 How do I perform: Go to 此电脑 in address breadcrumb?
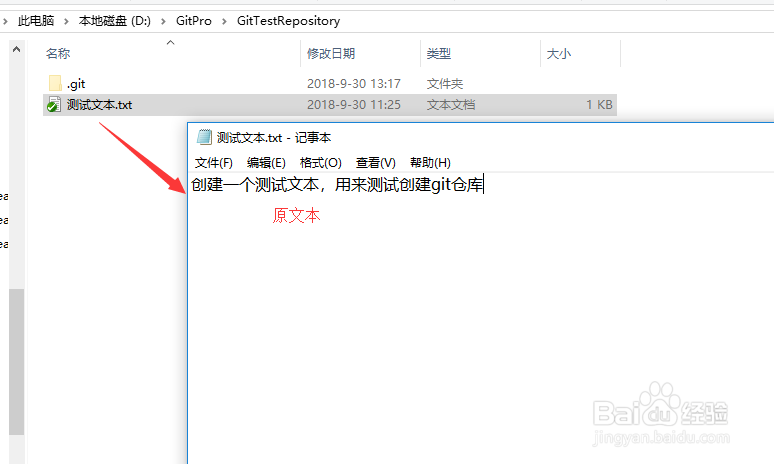[x=36, y=21]
